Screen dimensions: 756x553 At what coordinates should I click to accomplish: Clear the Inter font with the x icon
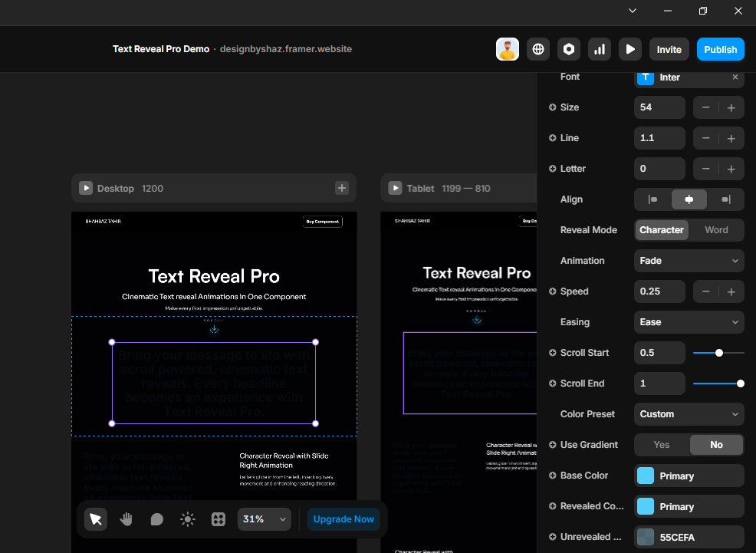click(x=735, y=77)
